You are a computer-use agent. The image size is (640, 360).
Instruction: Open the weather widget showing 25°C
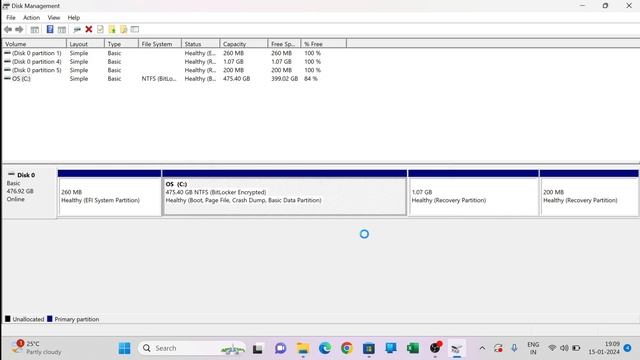click(x=36, y=348)
